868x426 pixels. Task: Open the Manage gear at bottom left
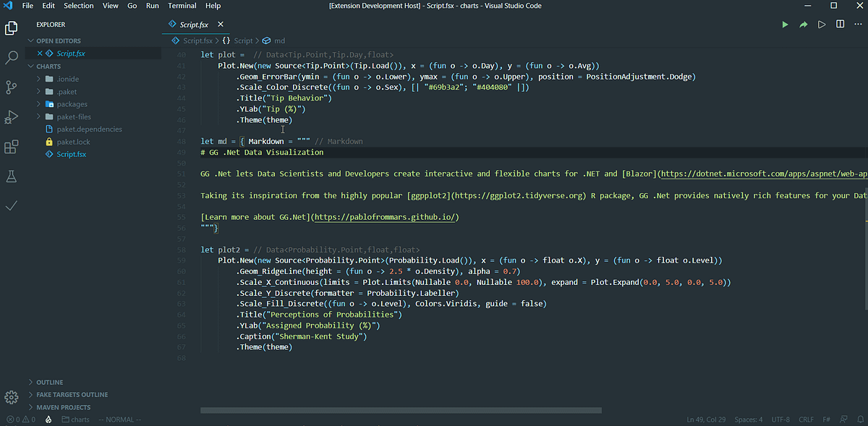click(11, 397)
